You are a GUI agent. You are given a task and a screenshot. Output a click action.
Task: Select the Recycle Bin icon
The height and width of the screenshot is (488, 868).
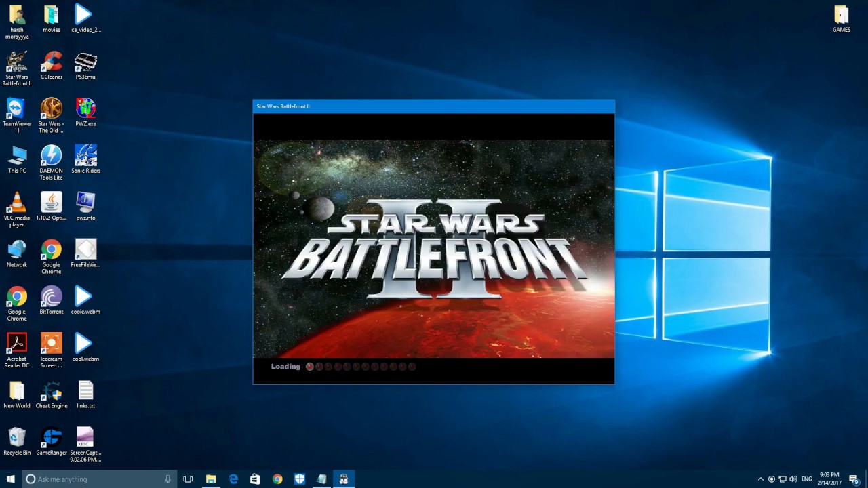tap(17, 441)
